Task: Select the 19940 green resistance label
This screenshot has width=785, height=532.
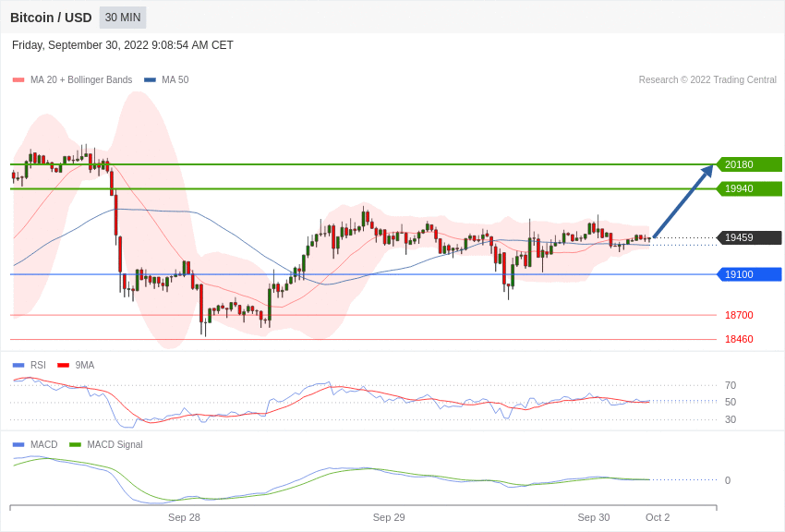Action: pos(749,188)
